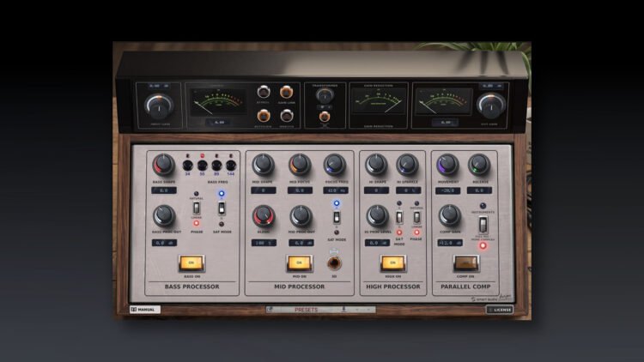Image resolution: width=644 pixels, height=362 pixels.
Task: Flip the Bass Sat Mode switch
Action: 222,208
